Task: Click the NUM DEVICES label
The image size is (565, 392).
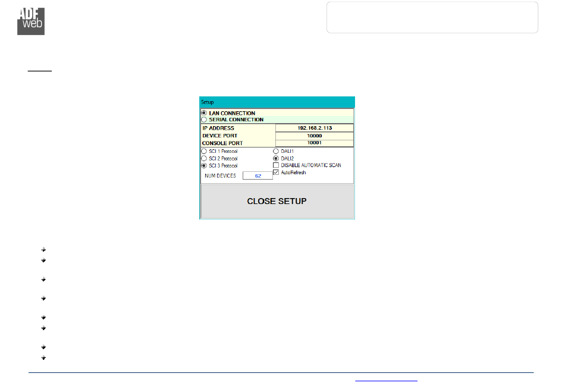Action: click(x=220, y=176)
